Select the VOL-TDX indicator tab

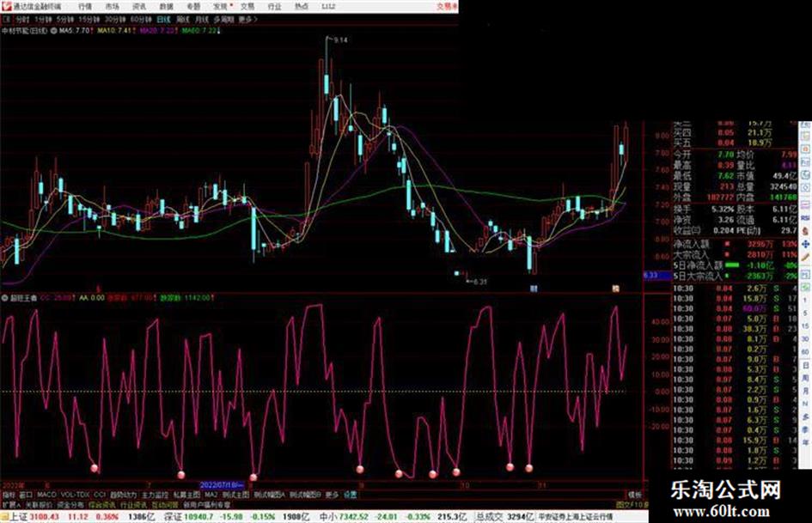[76, 495]
